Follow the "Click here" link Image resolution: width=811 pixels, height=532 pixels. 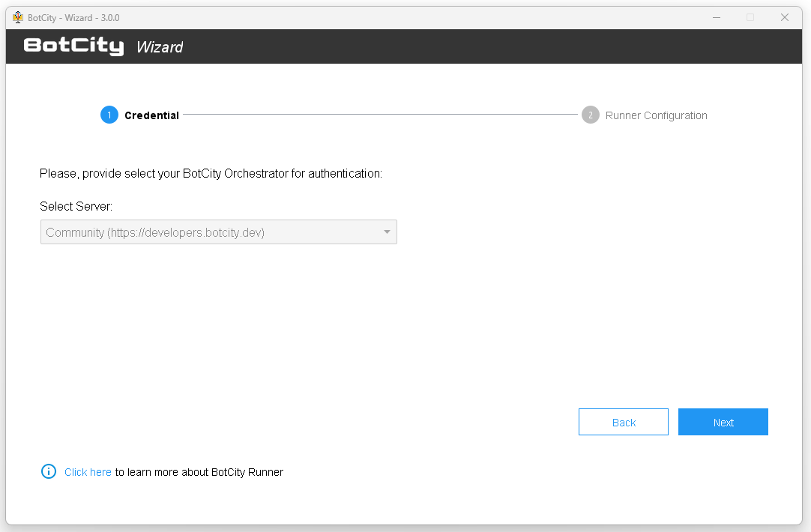coord(88,472)
